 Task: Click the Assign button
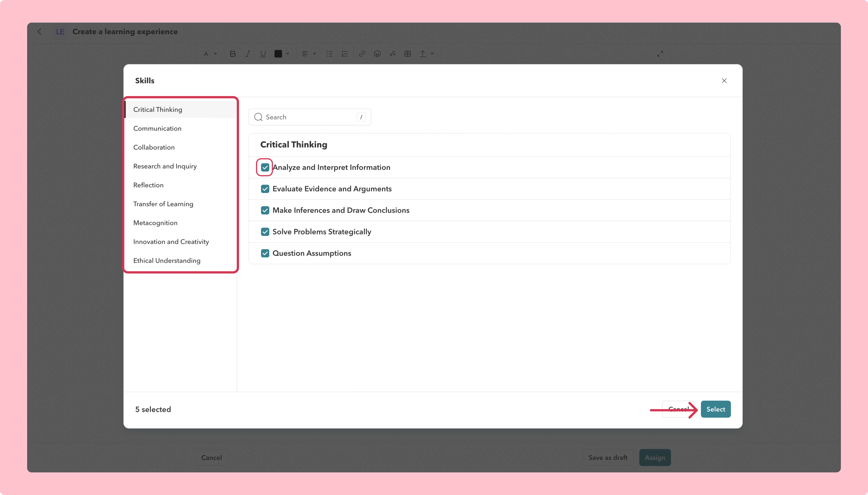655,458
